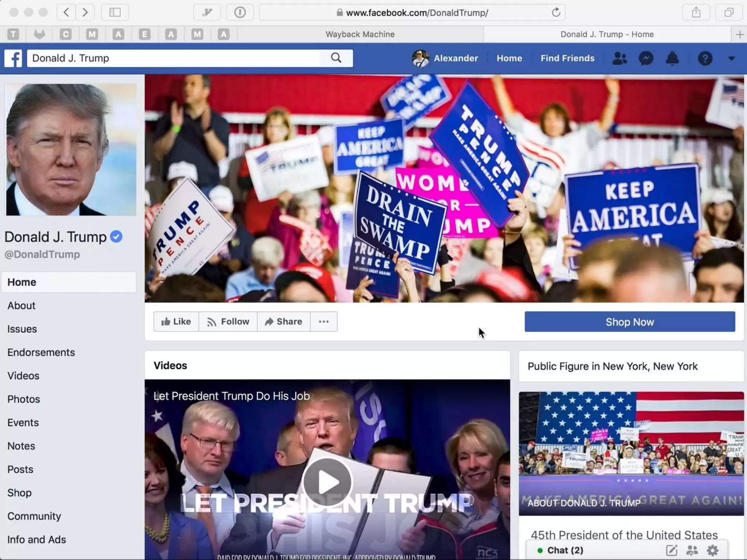The width and height of the screenshot is (747, 560).
Task: Click the chat settings gear icon
Action: 712,550
